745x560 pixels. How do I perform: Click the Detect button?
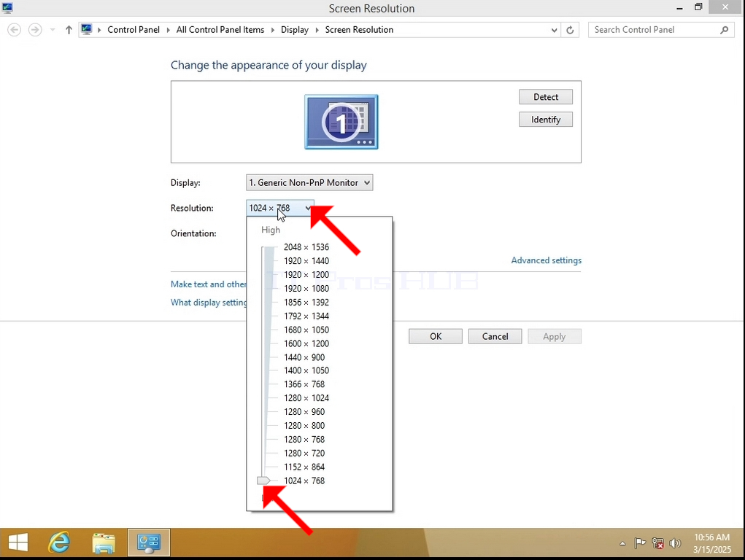pos(546,97)
